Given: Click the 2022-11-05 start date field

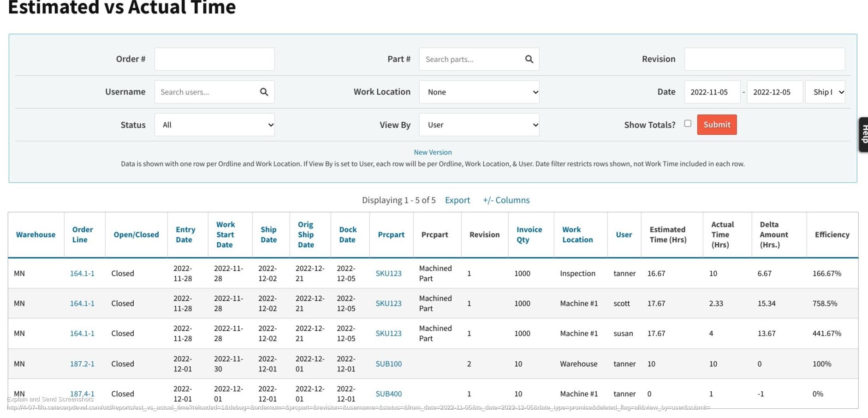Looking at the screenshot, I should [712, 92].
